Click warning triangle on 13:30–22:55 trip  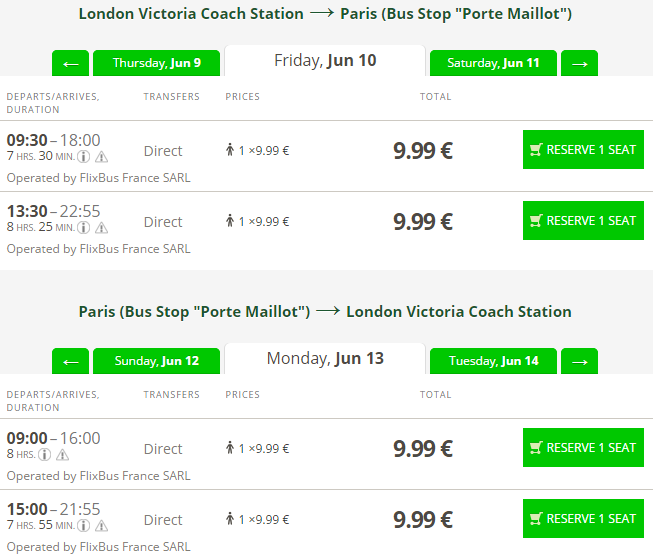pos(101,228)
